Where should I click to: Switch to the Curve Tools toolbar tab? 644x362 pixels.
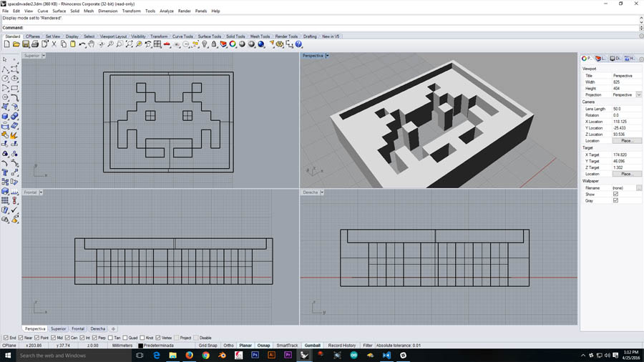pos(182,36)
